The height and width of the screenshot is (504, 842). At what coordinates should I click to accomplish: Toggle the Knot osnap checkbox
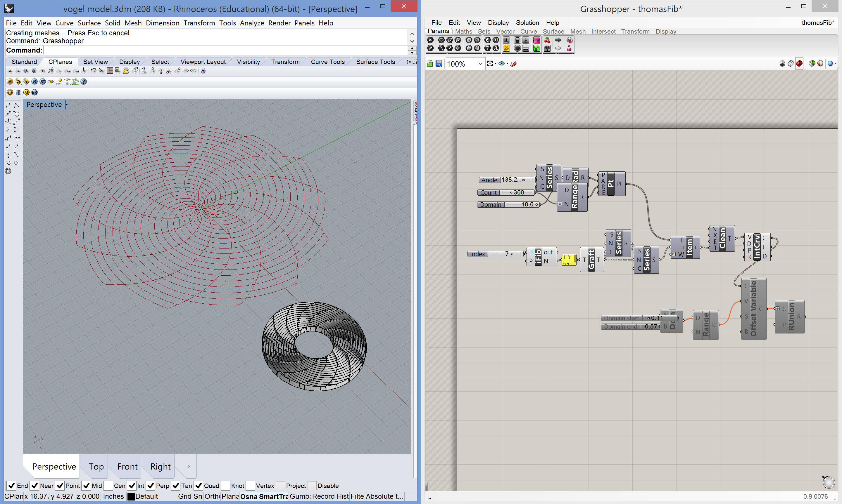225,486
